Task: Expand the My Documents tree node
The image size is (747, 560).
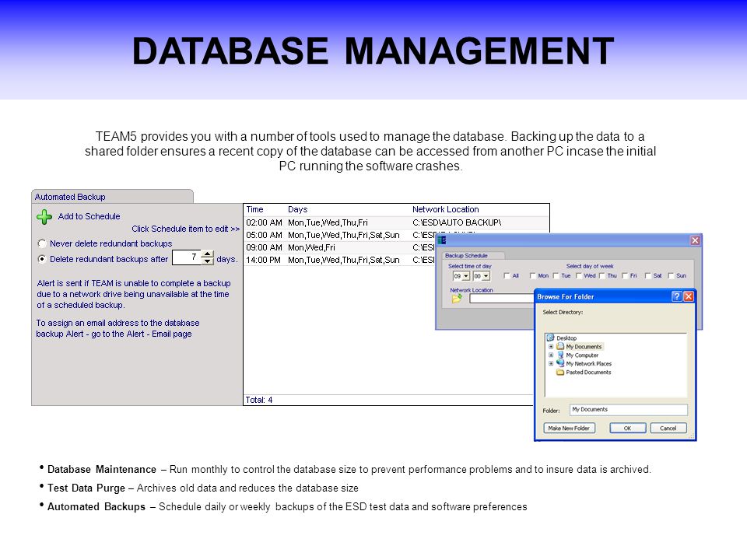Action: click(551, 346)
